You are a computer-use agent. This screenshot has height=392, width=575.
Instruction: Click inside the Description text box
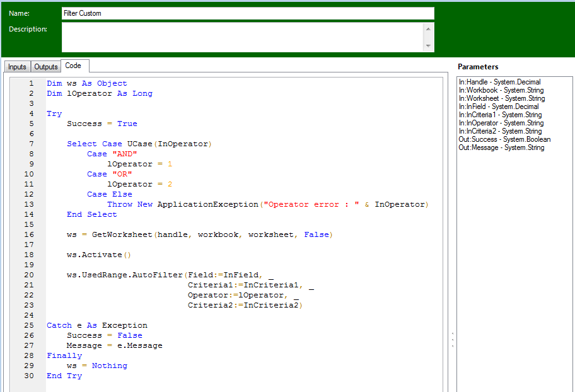click(x=242, y=37)
